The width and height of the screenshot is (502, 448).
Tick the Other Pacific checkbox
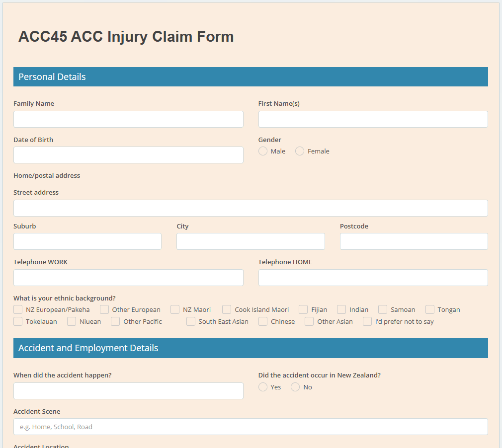pyautogui.click(x=115, y=321)
